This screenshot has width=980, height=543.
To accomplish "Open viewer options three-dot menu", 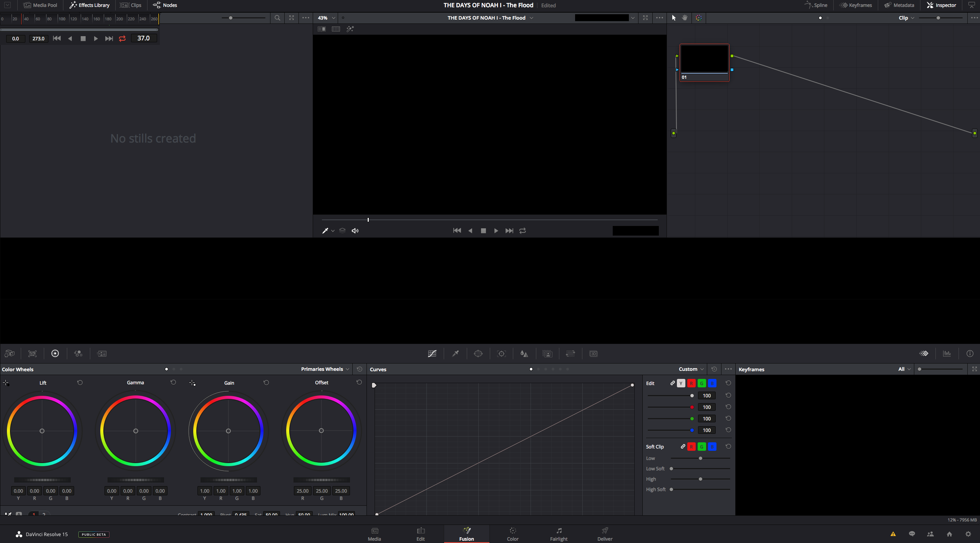I will coord(660,18).
